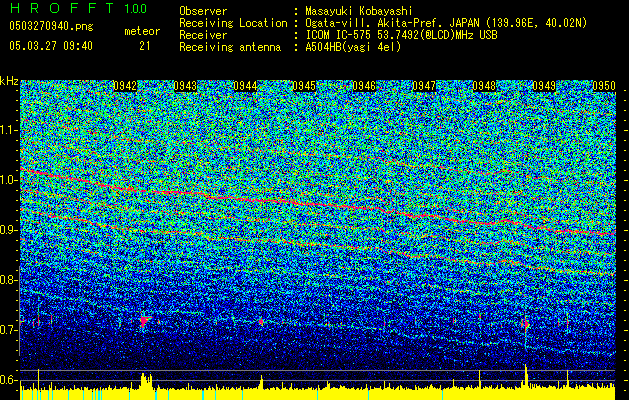Image resolution: width=629 pixels, height=400 pixels.
Task: Click the 0942 time marker
Action: [x=125, y=86]
